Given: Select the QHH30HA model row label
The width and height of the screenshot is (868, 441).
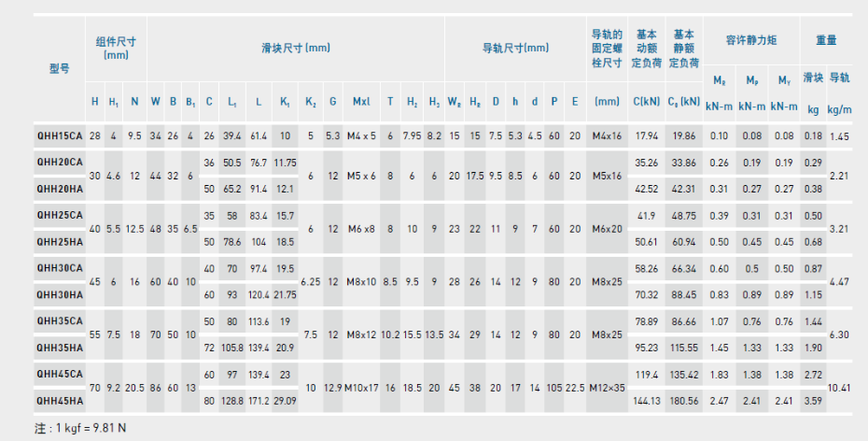Looking at the screenshot, I should click(59, 294).
